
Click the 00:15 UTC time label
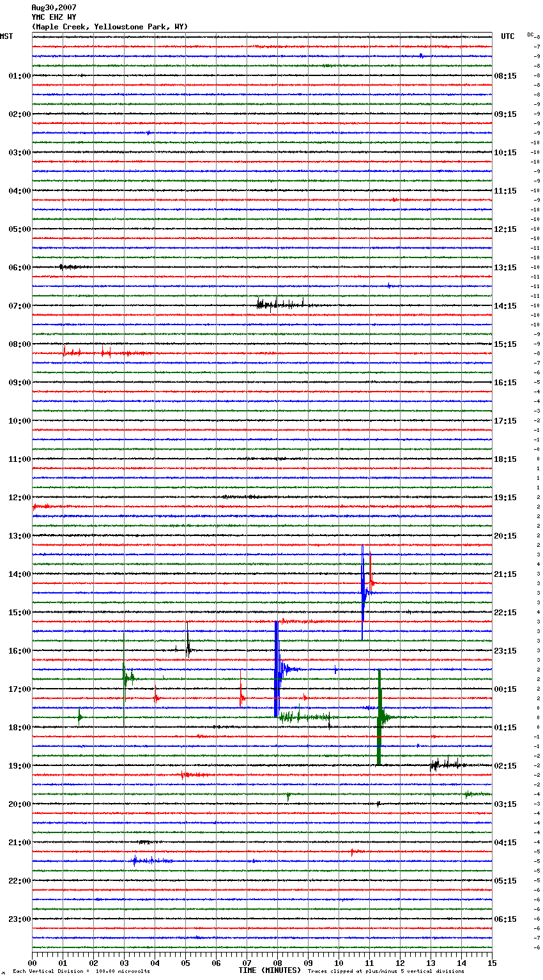tap(505, 689)
